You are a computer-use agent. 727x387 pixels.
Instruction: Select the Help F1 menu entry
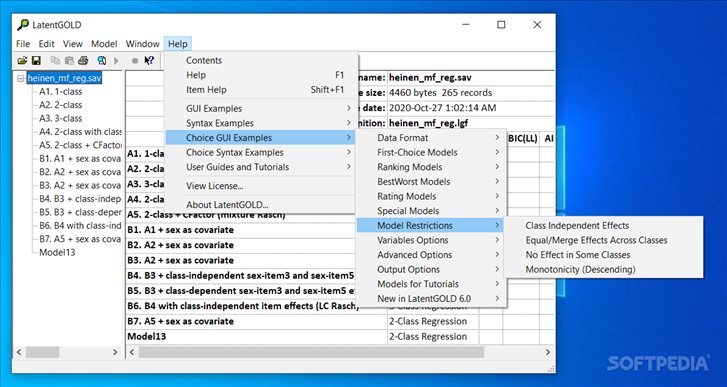pos(262,75)
